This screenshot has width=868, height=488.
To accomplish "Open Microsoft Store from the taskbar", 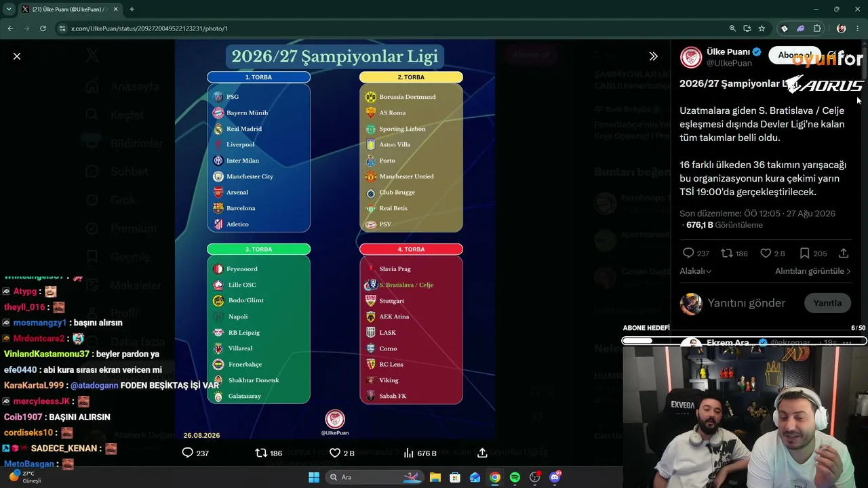I will click(455, 477).
